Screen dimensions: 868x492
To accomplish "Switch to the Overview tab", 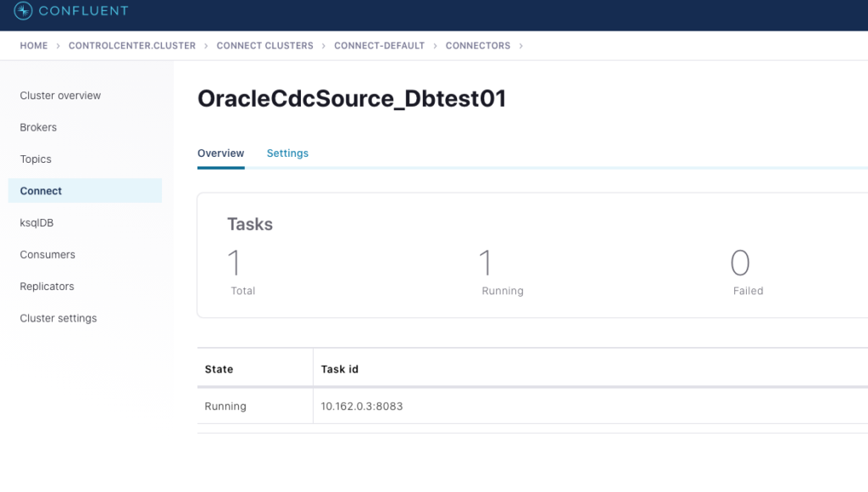I will coord(220,154).
